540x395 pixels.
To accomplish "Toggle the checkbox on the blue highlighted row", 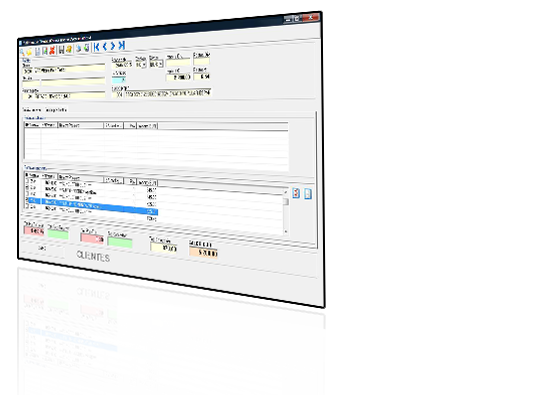I will 28,200.
